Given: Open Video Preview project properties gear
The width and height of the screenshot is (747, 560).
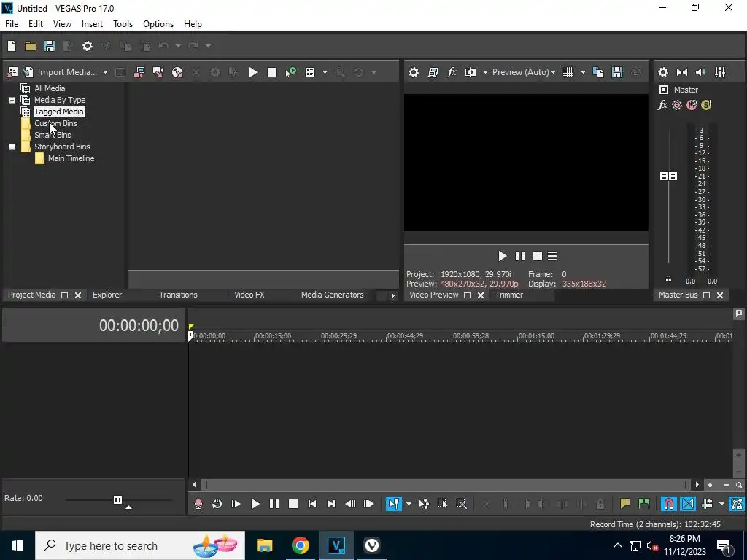Looking at the screenshot, I should click(414, 72).
